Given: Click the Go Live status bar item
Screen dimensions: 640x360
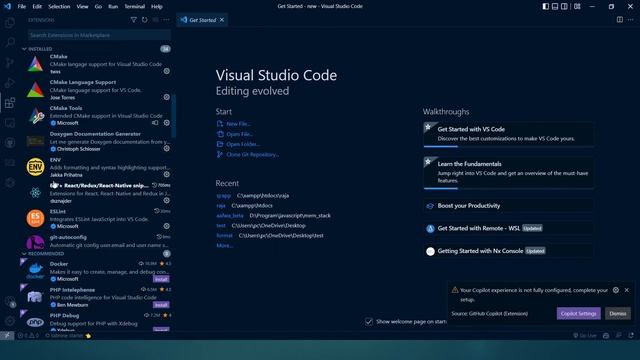Looking at the screenshot, I should pos(584,336).
